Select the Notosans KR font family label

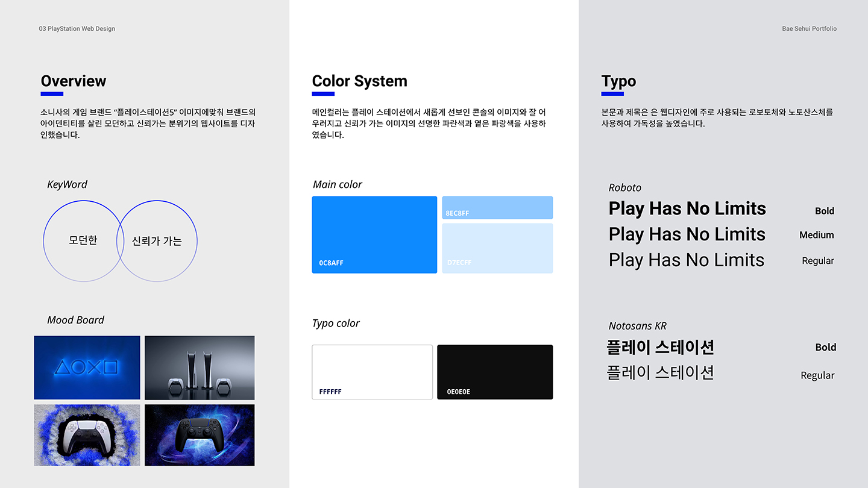click(x=637, y=325)
